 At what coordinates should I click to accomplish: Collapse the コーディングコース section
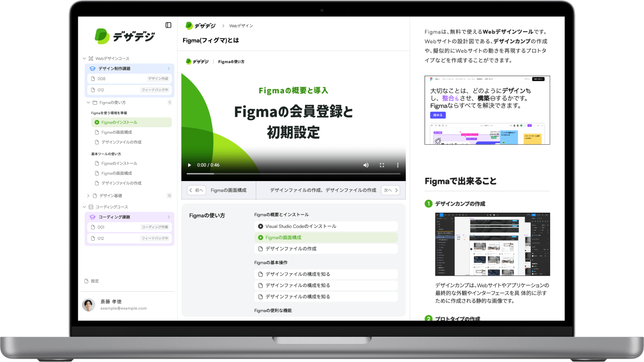tap(84, 207)
